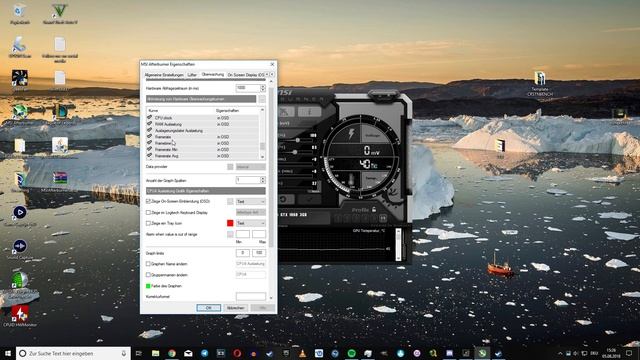Open Spotify from the taskbar
Screen dimensions: 640x360
coord(351,353)
